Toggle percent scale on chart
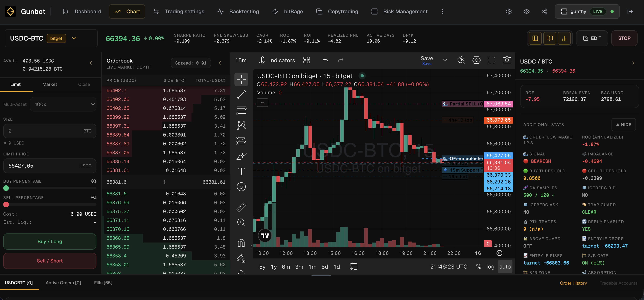The image size is (644, 300). point(479,267)
